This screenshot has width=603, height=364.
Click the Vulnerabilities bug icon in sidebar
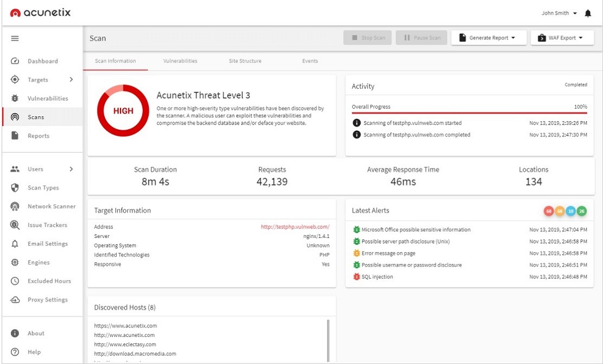15,99
